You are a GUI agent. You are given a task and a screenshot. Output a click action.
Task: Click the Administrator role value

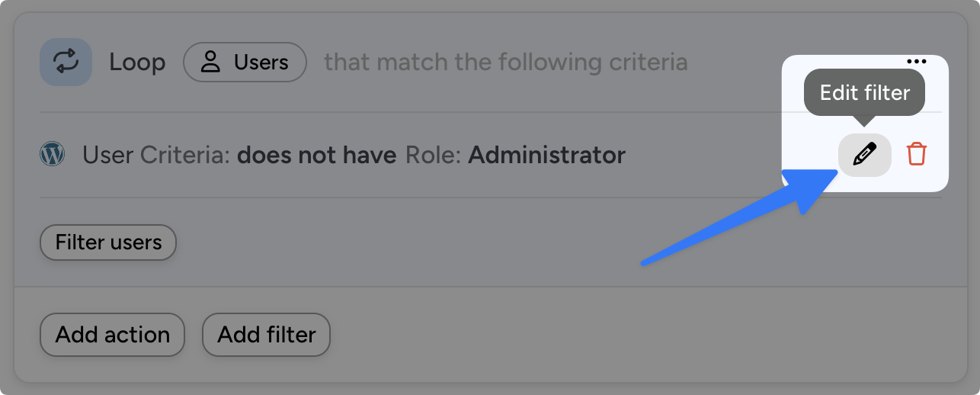[546, 156]
